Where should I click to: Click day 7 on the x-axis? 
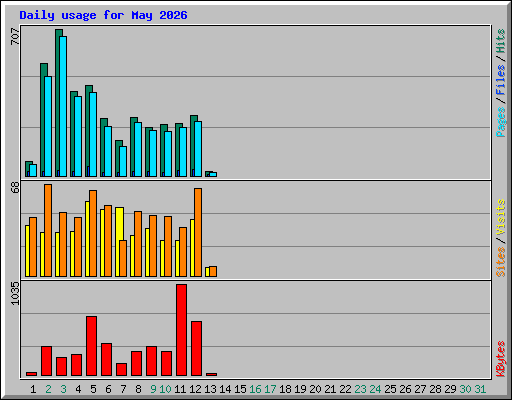(x=123, y=389)
